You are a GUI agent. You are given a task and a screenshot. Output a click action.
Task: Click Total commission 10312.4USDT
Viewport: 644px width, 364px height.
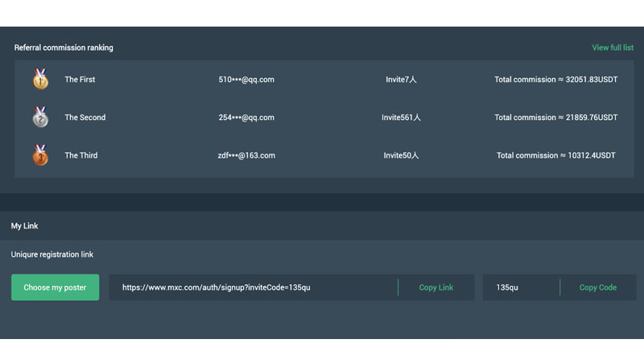pos(555,155)
